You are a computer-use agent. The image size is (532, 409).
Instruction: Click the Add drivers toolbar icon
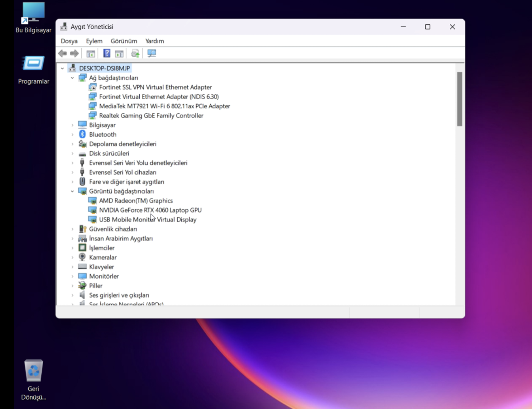coord(135,53)
